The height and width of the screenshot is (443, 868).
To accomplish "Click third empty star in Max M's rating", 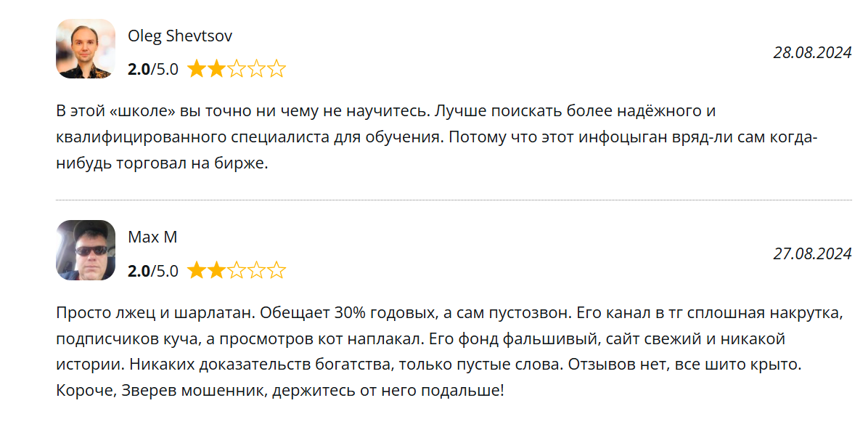I will pos(237,272).
